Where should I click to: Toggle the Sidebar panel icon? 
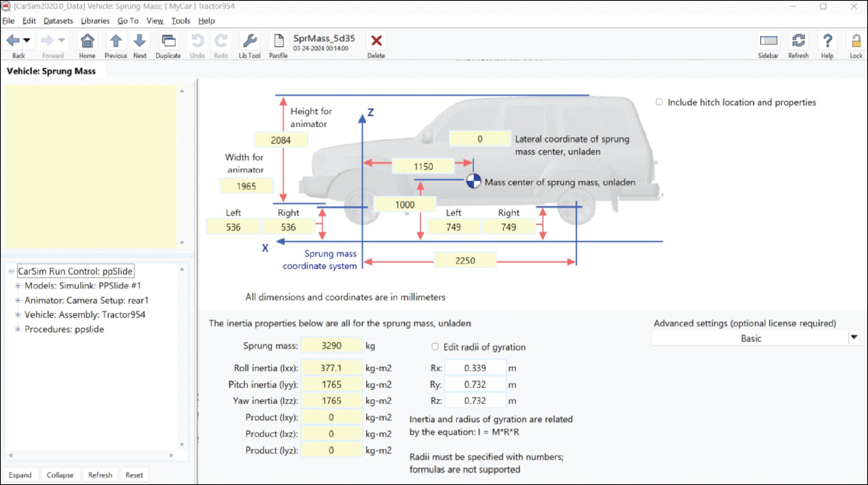click(x=768, y=41)
